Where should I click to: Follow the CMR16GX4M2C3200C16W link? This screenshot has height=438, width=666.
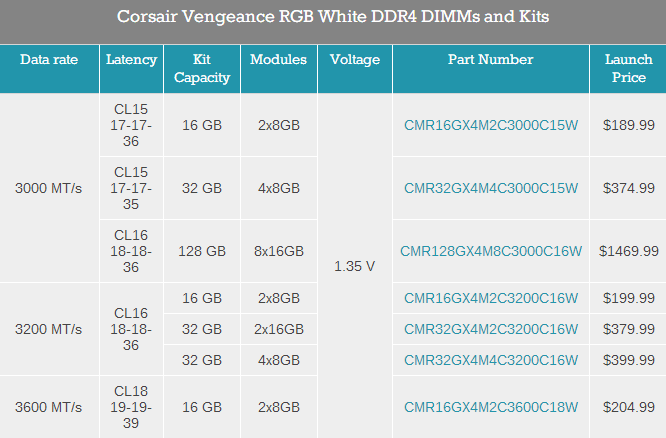(x=491, y=298)
